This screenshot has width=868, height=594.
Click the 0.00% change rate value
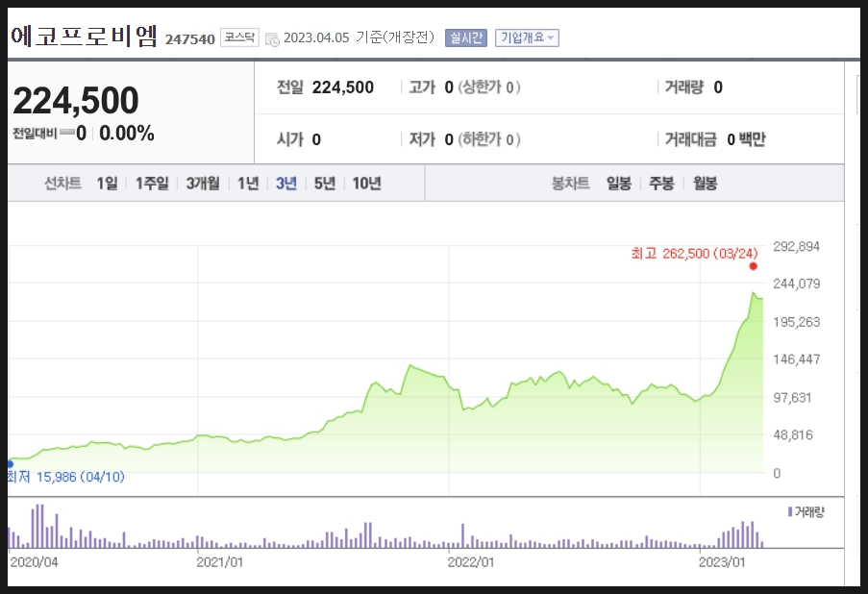pos(127,134)
